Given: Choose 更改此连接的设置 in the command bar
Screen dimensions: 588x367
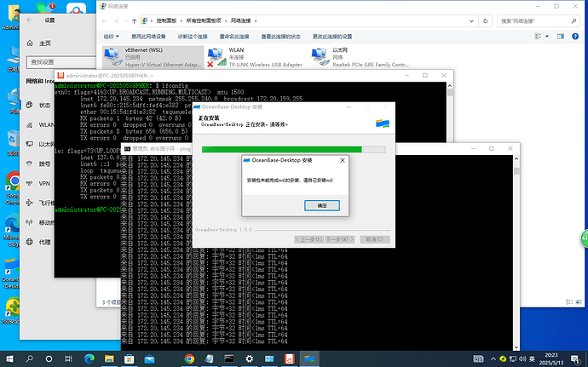Looking at the screenshot, I should pos(332,37).
